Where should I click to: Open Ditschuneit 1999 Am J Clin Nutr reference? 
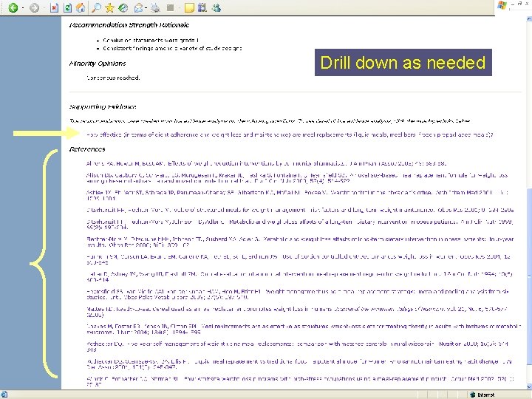coord(300,225)
